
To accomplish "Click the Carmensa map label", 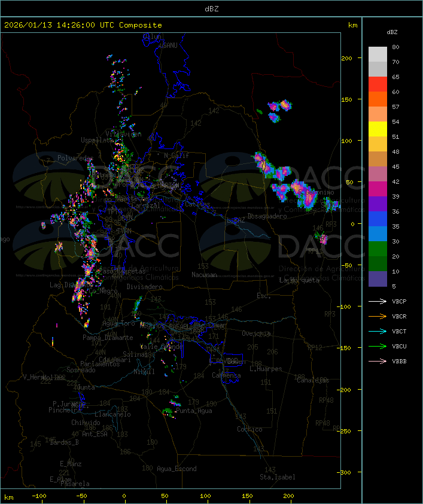I will click(226, 375).
